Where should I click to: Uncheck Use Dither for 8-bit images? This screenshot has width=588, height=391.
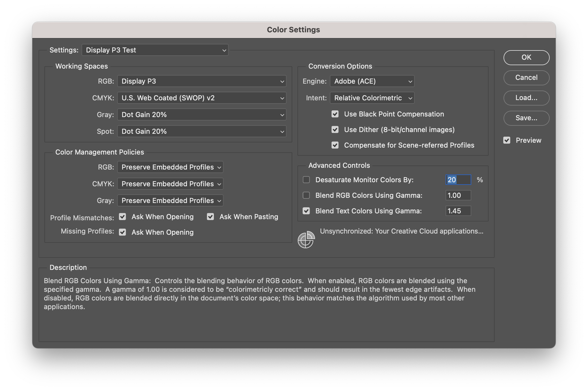(x=335, y=129)
